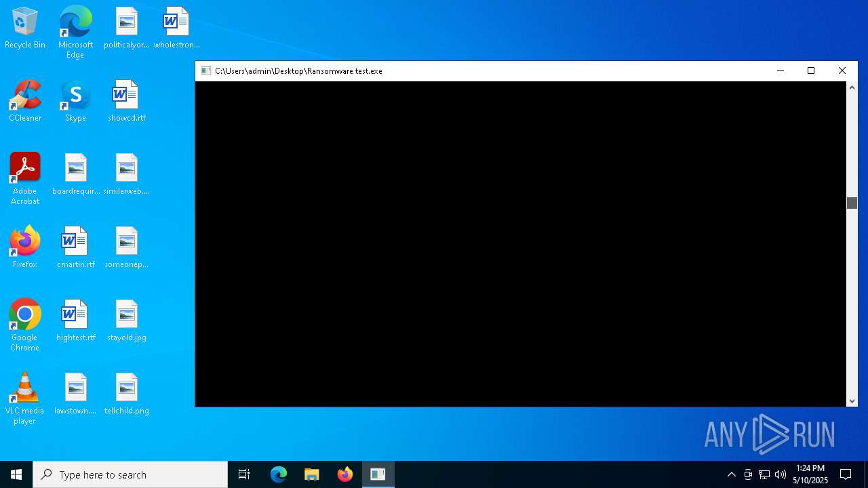Open the clock showing 1:24 PM
868x488 pixels.
click(810, 474)
